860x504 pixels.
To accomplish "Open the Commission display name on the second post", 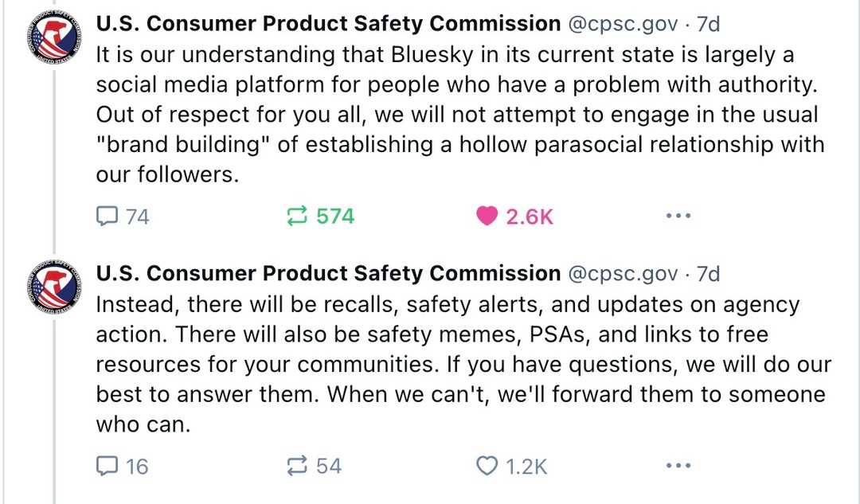I will click(x=328, y=274).
